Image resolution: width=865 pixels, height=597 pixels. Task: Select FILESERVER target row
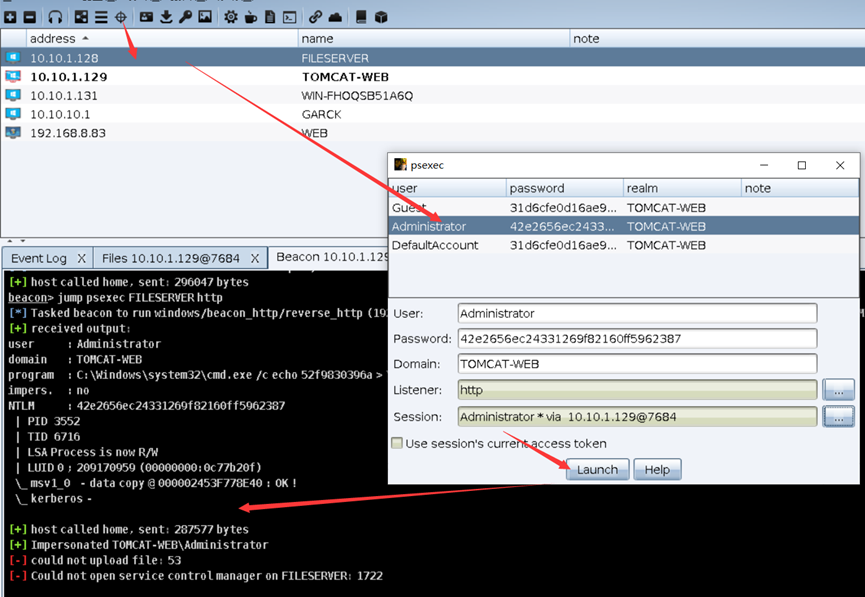[432, 57]
